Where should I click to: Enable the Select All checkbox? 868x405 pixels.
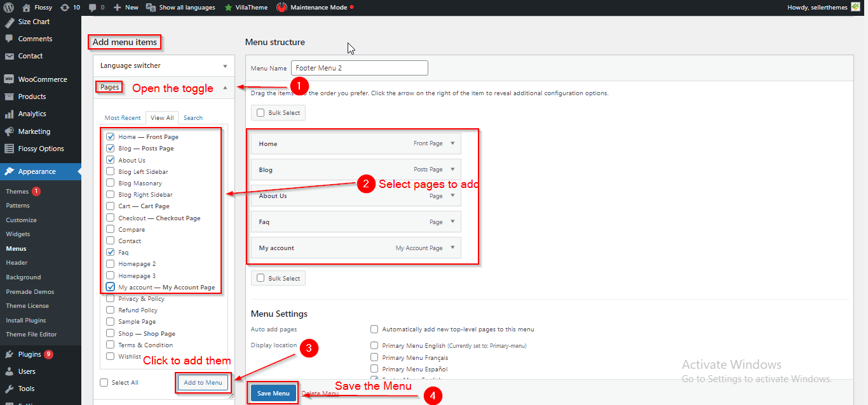[x=104, y=382]
